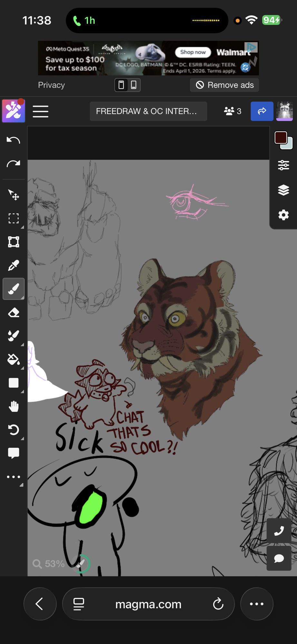Click the Remove ads button

point(224,85)
